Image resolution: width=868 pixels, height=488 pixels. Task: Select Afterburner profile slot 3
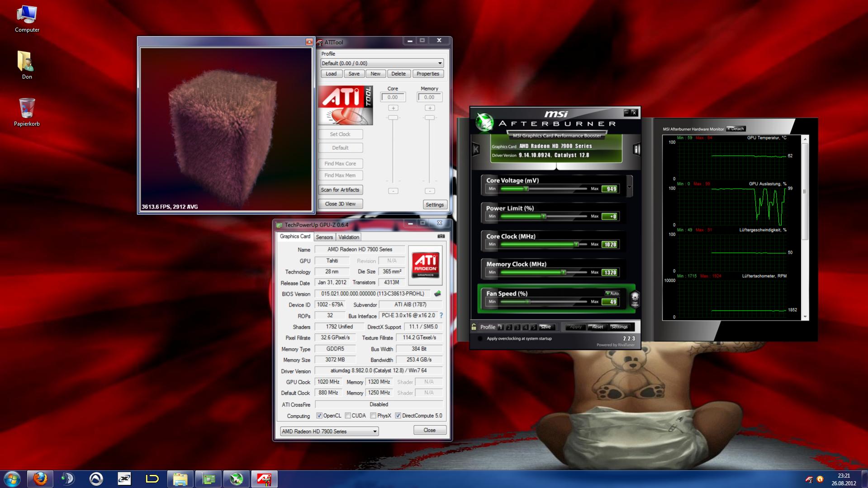517,327
